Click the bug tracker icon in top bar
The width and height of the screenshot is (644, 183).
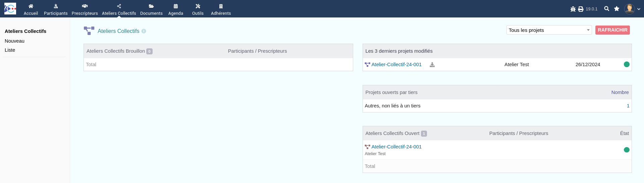coord(573,9)
